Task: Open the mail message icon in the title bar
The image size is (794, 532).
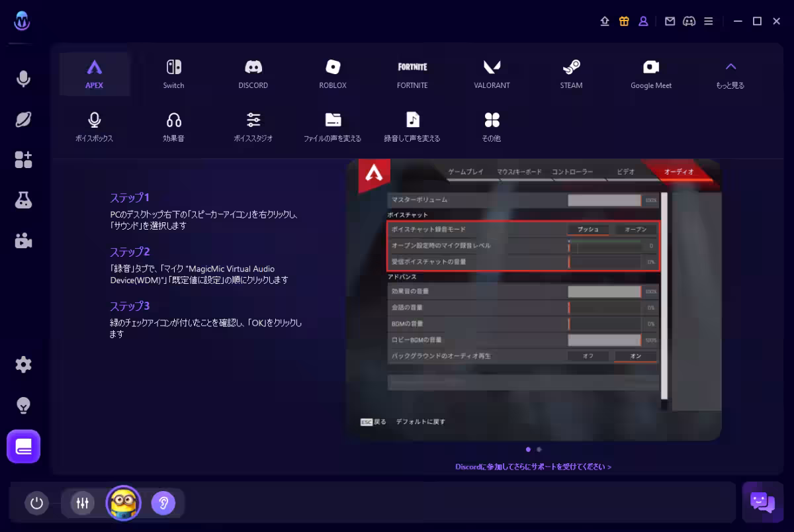Action: click(x=670, y=21)
